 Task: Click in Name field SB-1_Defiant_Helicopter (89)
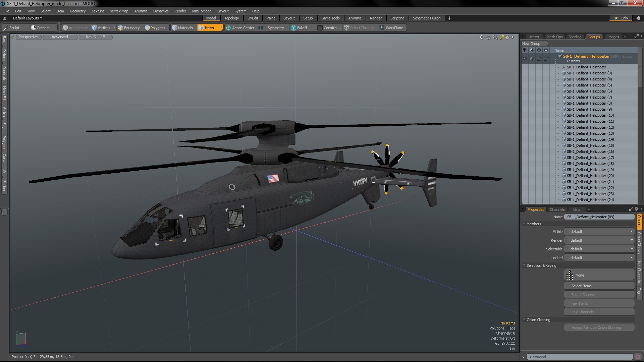coord(599,217)
